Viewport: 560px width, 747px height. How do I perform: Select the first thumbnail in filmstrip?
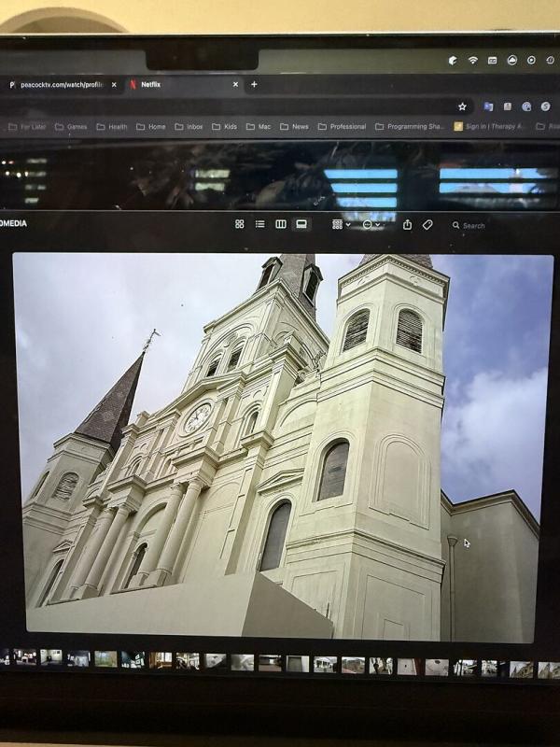coord(25,657)
